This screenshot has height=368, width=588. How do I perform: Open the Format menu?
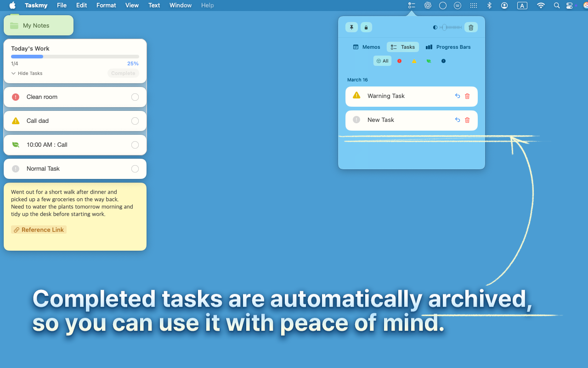click(106, 6)
